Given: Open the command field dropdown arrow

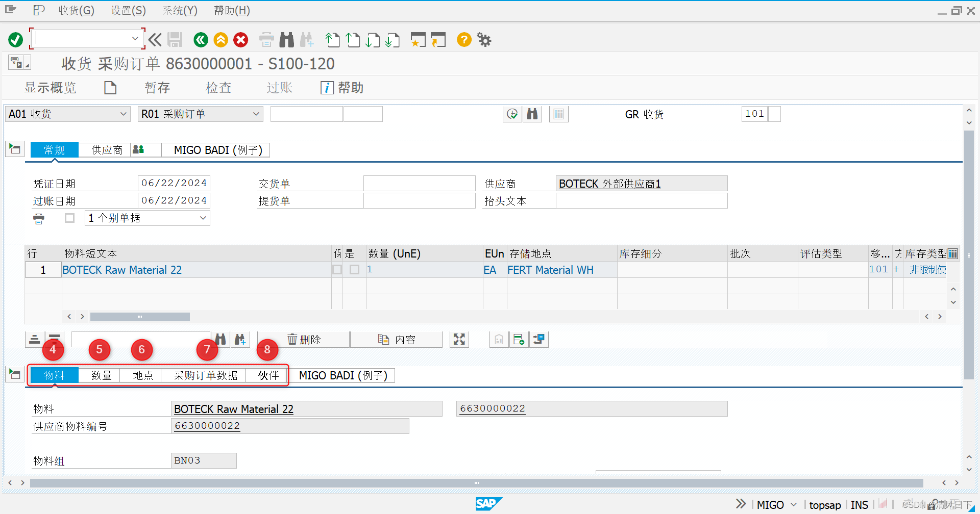Looking at the screenshot, I should coord(135,38).
